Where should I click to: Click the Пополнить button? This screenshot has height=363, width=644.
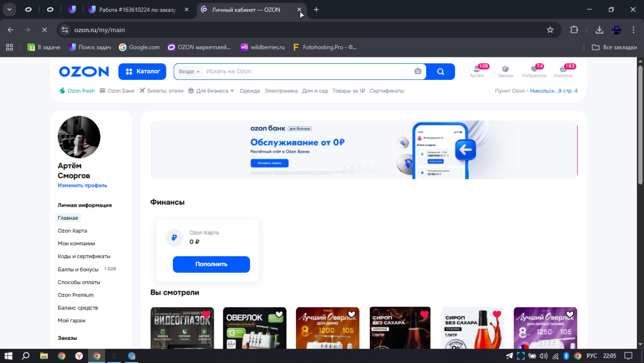211,264
